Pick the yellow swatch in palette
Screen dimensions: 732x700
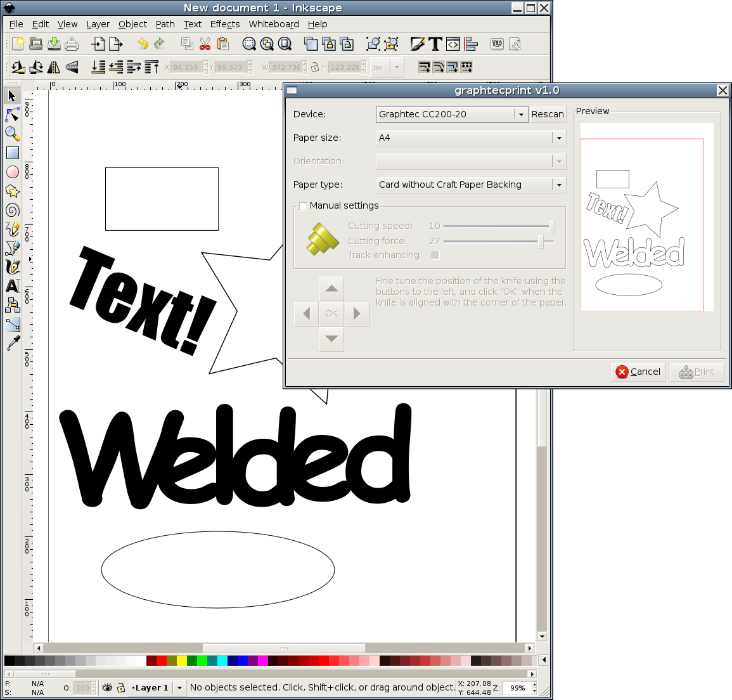click(x=181, y=661)
